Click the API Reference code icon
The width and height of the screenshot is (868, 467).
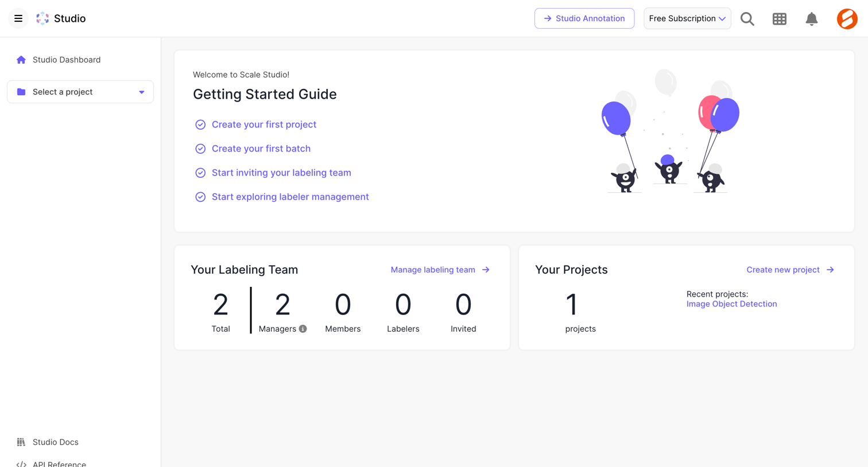click(21, 464)
